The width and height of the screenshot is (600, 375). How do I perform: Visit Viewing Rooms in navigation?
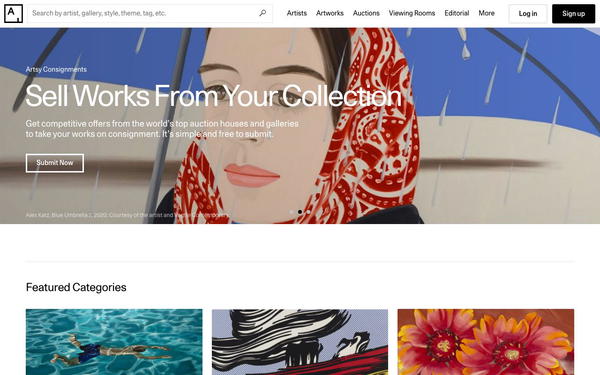pyautogui.click(x=412, y=13)
